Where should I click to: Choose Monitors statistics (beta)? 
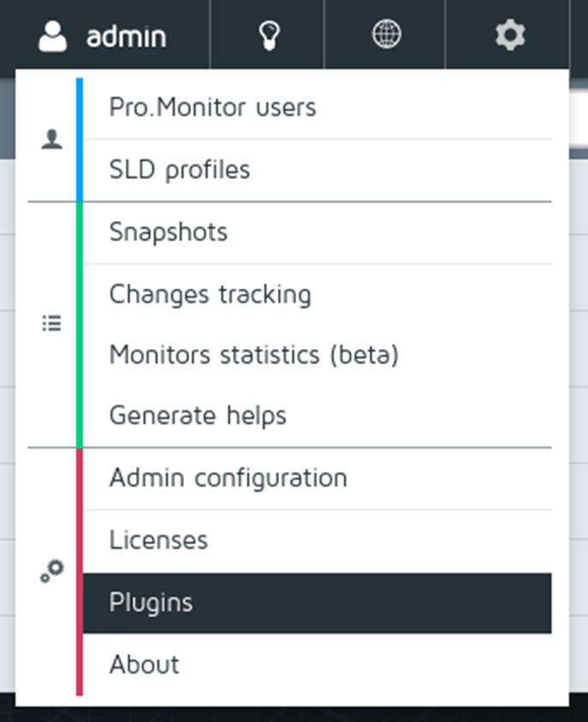tap(253, 355)
